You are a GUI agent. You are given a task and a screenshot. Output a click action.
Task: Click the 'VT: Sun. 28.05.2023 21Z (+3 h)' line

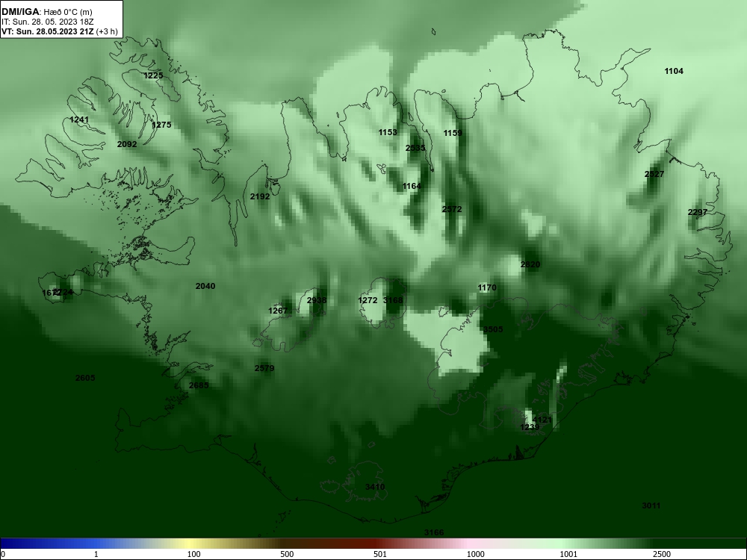tap(60, 31)
